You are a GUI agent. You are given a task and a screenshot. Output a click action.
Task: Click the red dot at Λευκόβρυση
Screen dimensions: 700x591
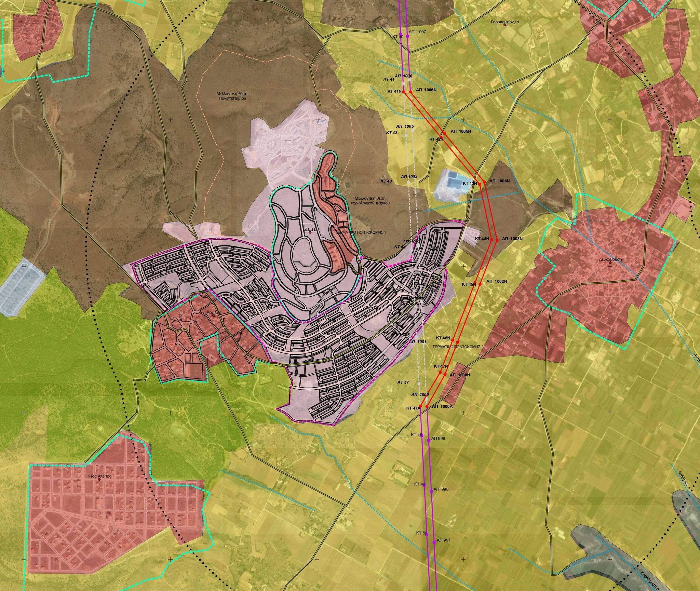[x=610, y=263]
